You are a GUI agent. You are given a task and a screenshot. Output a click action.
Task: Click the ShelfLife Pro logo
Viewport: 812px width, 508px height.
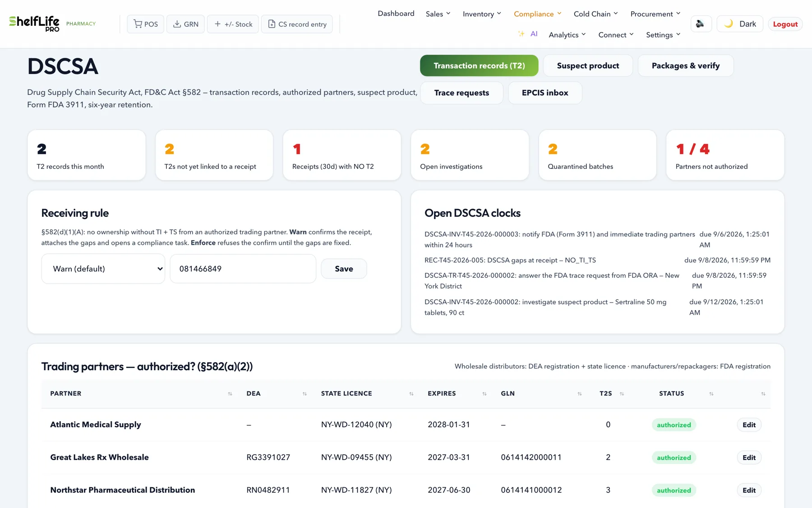pyautogui.click(x=34, y=23)
